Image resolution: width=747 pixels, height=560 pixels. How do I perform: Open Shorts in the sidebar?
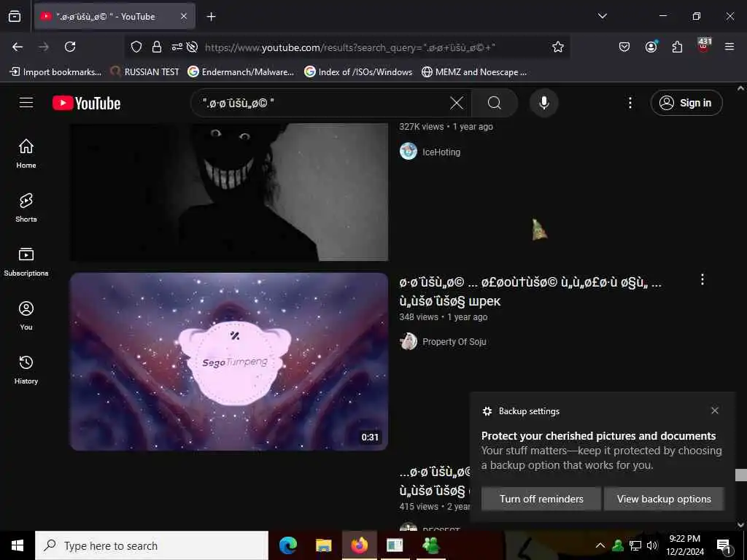click(x=26, y=208)
